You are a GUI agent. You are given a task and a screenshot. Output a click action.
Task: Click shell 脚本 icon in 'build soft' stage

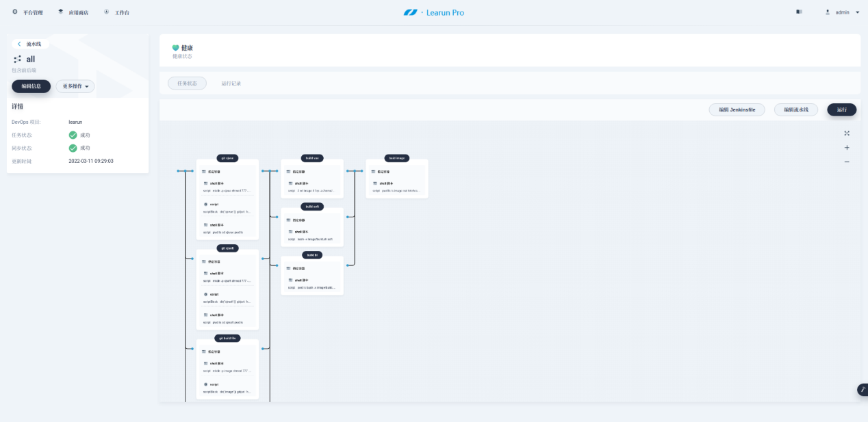tap(290, 232)
